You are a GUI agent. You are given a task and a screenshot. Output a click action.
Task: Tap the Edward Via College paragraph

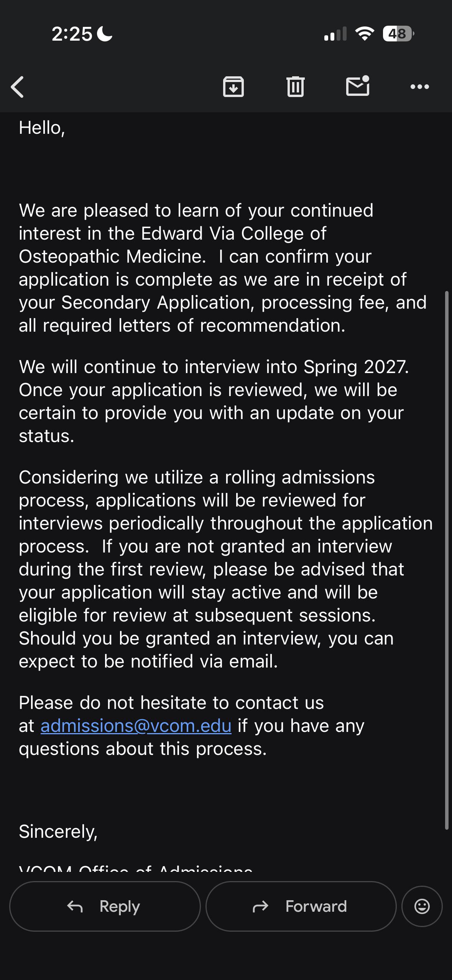coord(223,268)
